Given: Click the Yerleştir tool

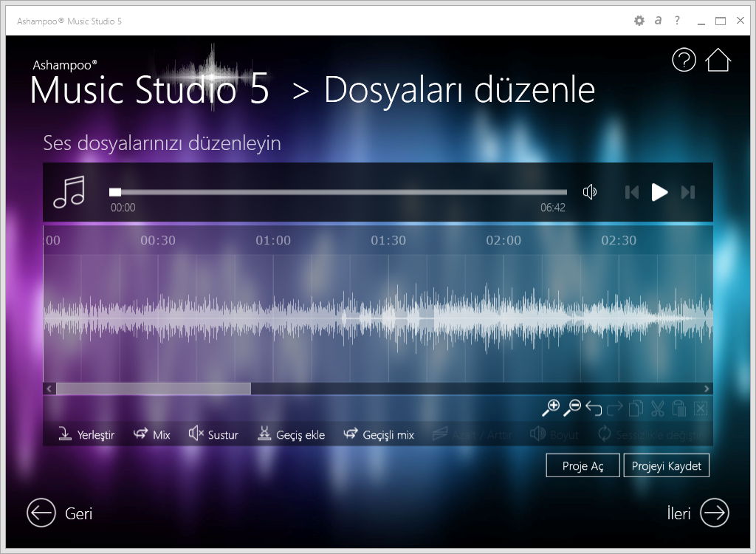Looking at the screenshot, I should (87, 434).
